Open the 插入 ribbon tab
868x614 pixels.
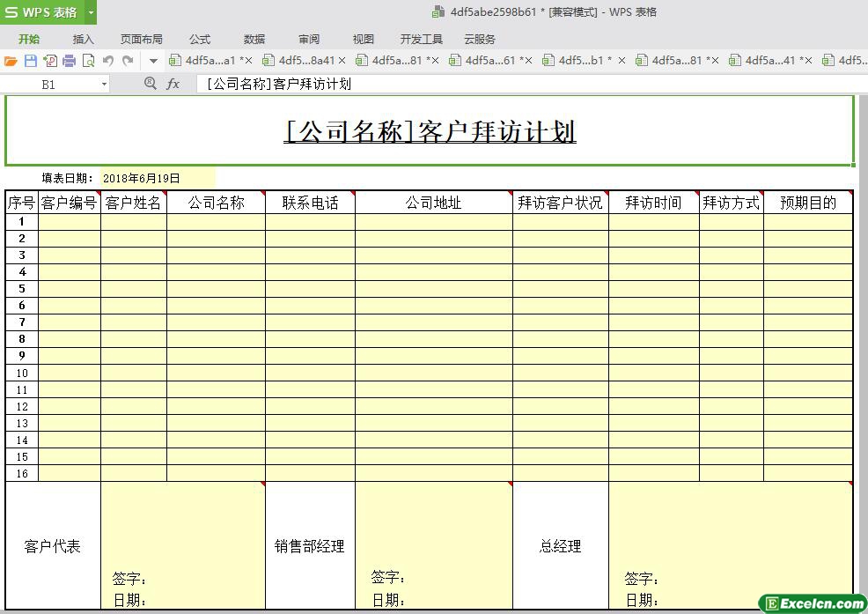tap(83, 39)
